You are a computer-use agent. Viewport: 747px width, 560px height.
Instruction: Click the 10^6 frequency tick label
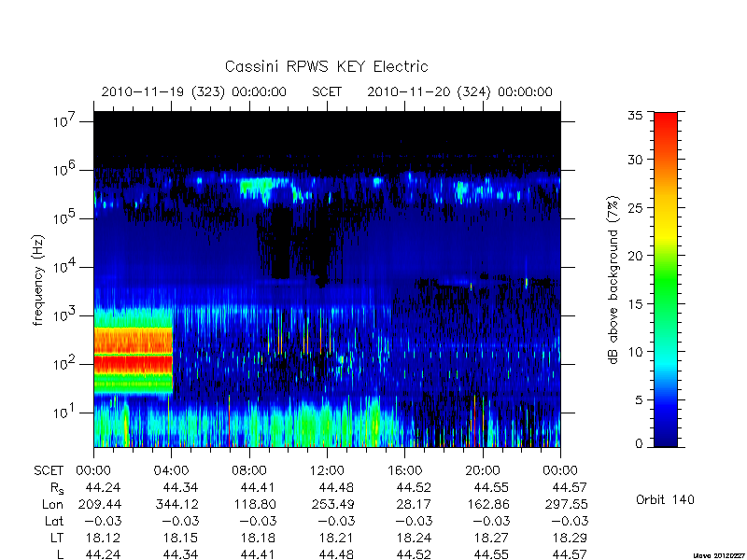point(65,169)
